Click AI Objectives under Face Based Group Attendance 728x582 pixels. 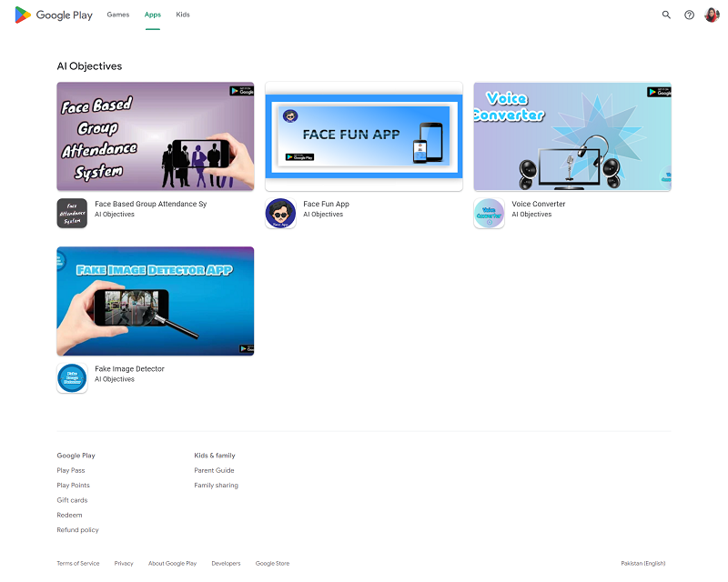tap(115, 215)
